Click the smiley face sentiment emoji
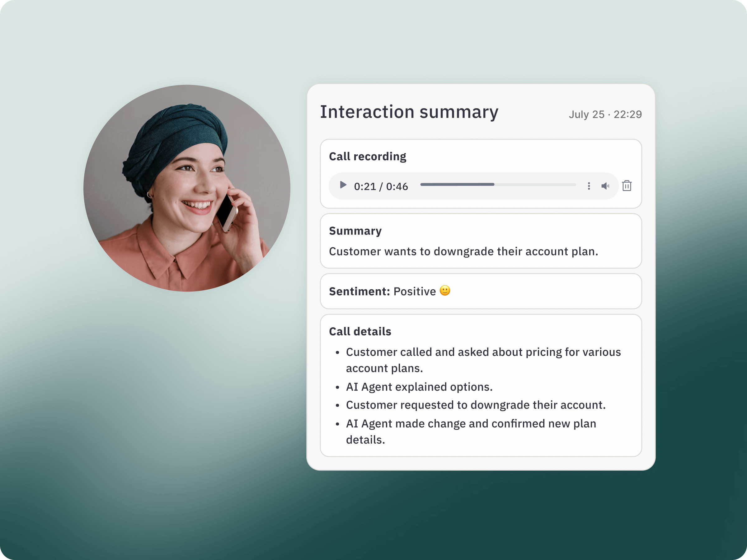Screen dimensions: 747x560 coord(445,291)
